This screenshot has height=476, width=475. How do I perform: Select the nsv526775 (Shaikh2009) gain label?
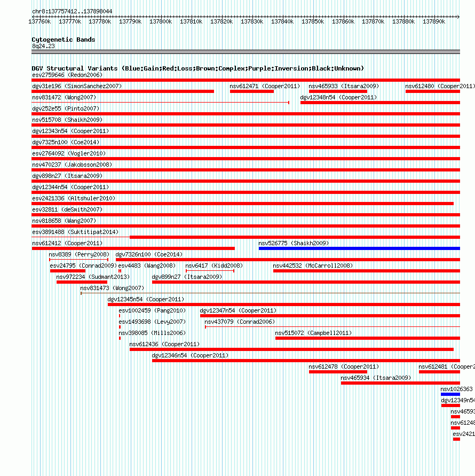pyautogui.click(x=294, y=244)
